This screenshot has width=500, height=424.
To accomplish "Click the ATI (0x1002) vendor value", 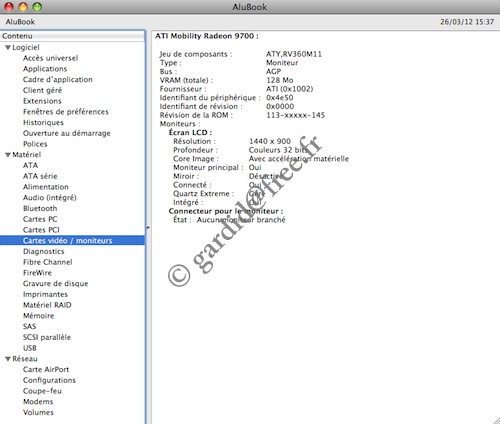I will point(290,89).
